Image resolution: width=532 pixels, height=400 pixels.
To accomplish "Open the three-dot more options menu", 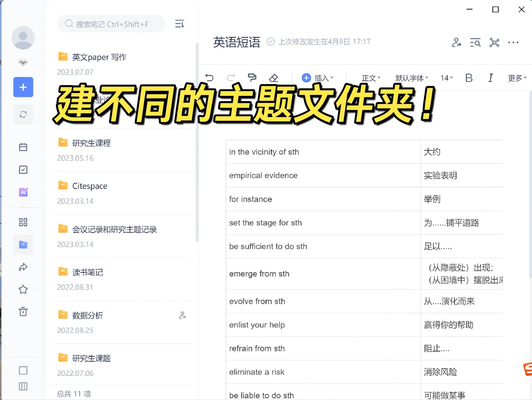I will click(x=513, y=42).
